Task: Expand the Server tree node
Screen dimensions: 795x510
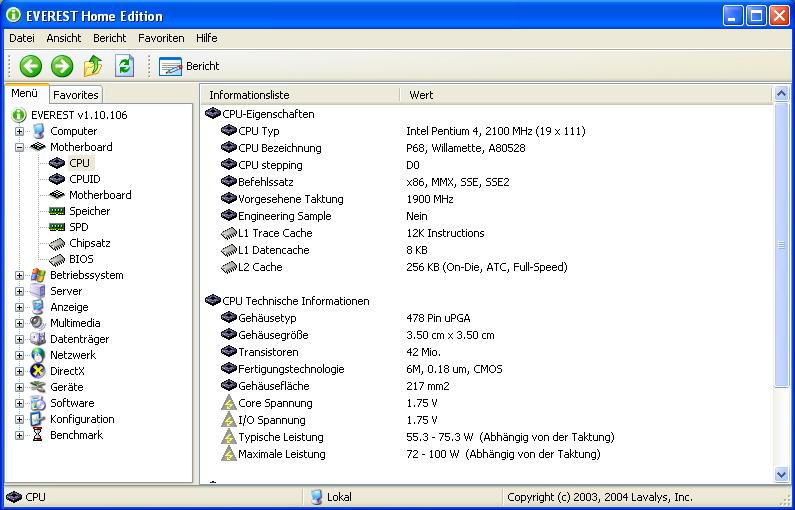Action: [19, 291]
